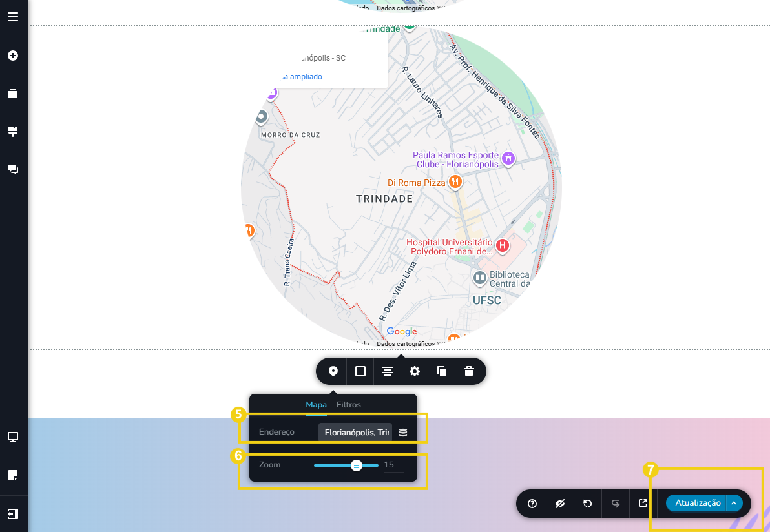770x532 pixels.
Task: Click the add element plus icon
Action: tap(14, 56)
